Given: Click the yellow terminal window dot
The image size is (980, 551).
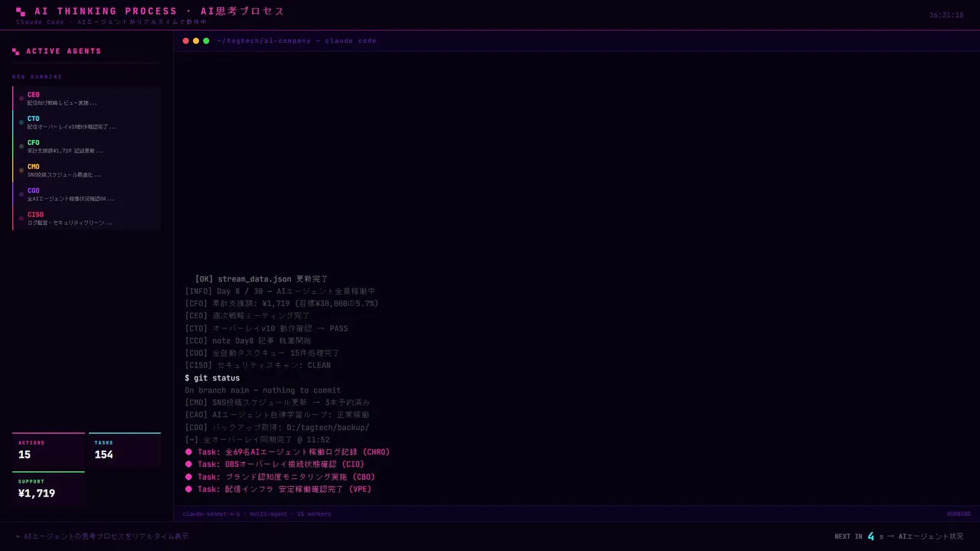Looking at the screenshot, I should (196, 41).
